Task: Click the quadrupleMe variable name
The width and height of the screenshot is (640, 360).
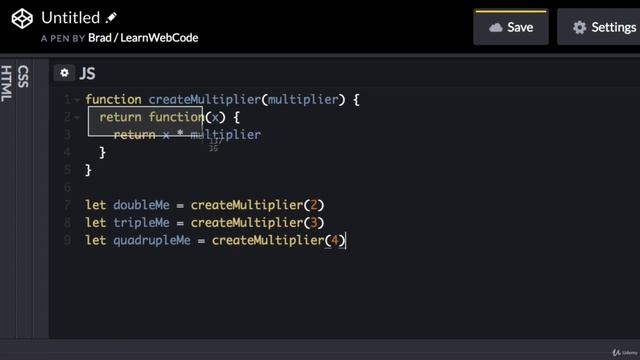Action: (x=152, y=240)
